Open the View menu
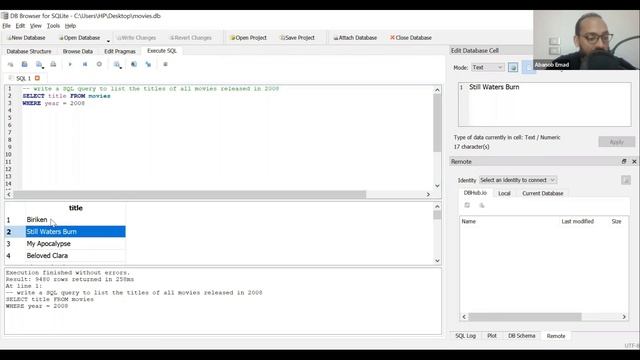The image size is (640, 360). pyautogui.click(x=36, y=26)
